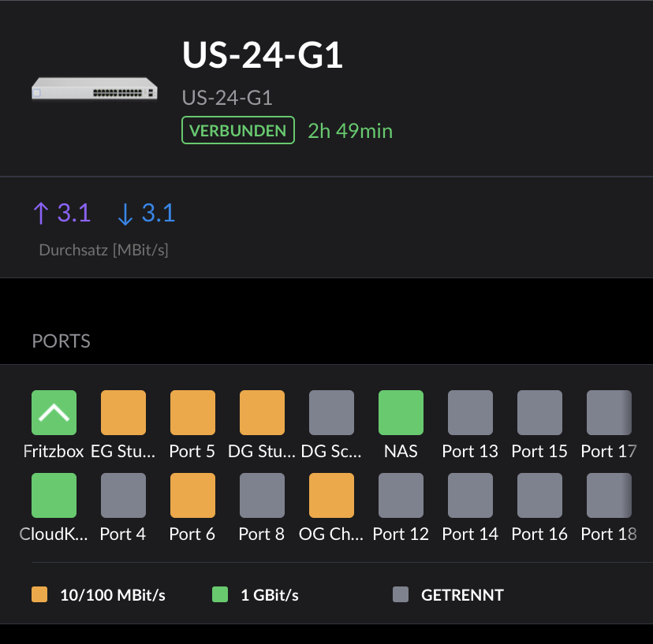Select the Port 16 square
653x644 pixels.
[x=539, y=495]
